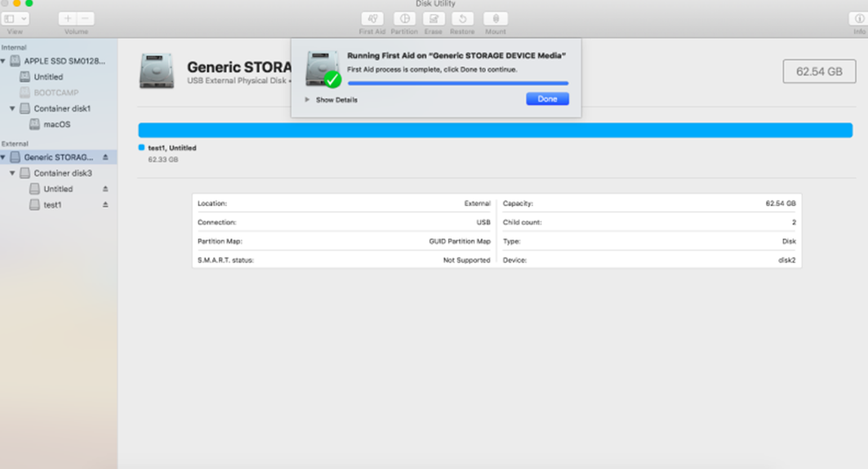Click the disk icon with green checkmark
The height and width of the screenshot is (469, 868).
click(x=323, y=70)
